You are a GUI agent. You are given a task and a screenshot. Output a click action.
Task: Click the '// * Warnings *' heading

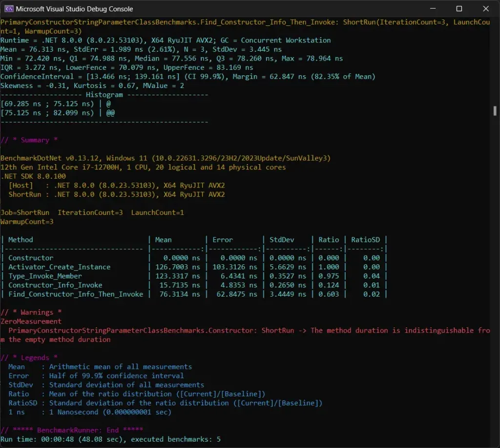31,312
